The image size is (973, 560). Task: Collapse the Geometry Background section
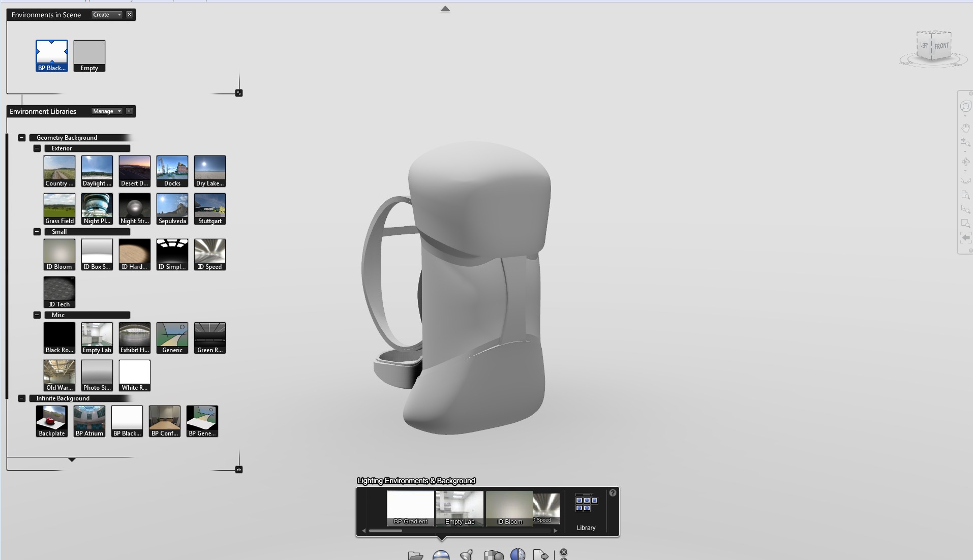[21, 137]
